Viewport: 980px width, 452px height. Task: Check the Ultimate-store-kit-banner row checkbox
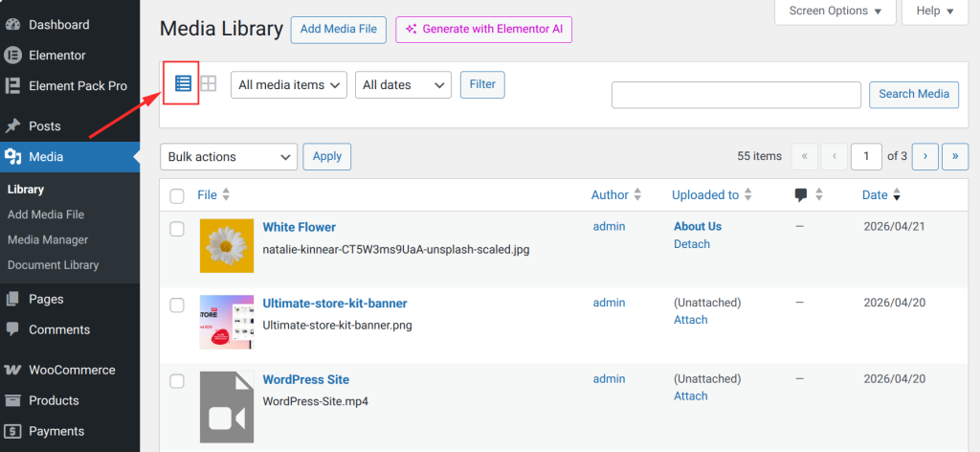coord(177,305)
